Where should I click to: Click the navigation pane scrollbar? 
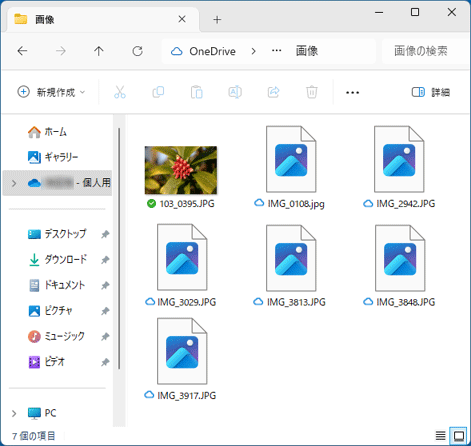(119, 248)
